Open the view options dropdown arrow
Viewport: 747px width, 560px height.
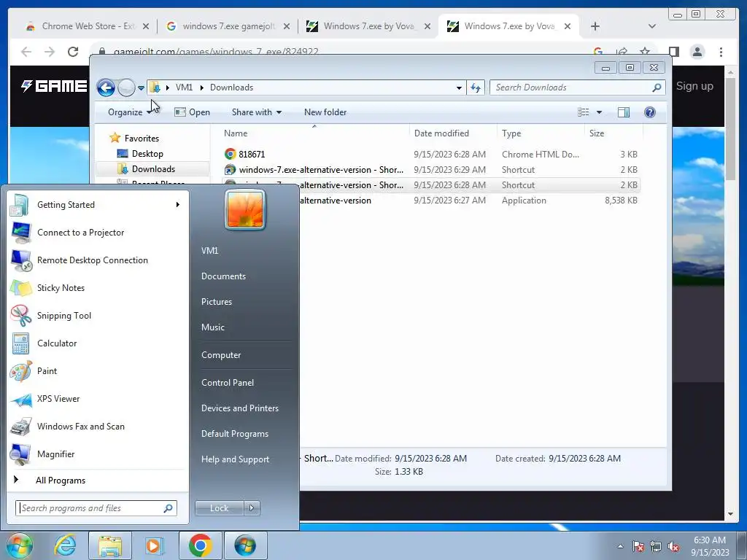coord(600,112)
